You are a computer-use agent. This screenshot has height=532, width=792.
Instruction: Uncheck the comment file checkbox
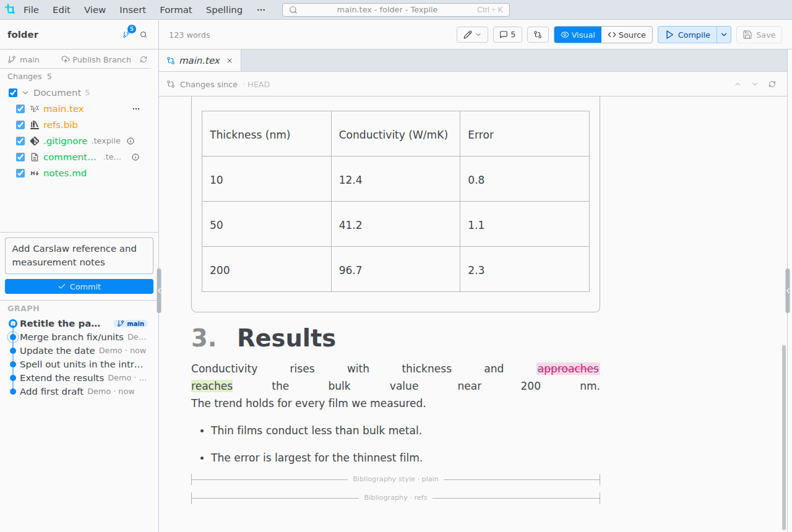click(x=20, y=157)
